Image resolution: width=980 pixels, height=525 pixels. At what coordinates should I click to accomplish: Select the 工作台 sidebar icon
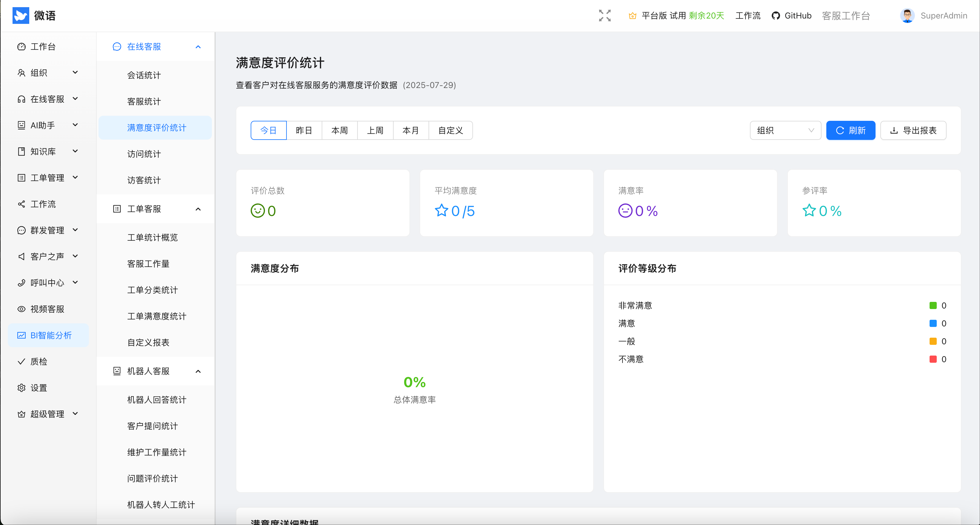tap(21, 46)
